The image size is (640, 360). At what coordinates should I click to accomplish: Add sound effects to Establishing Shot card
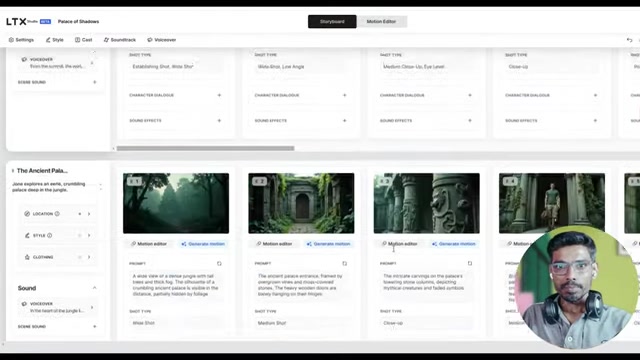click(219, 121)
